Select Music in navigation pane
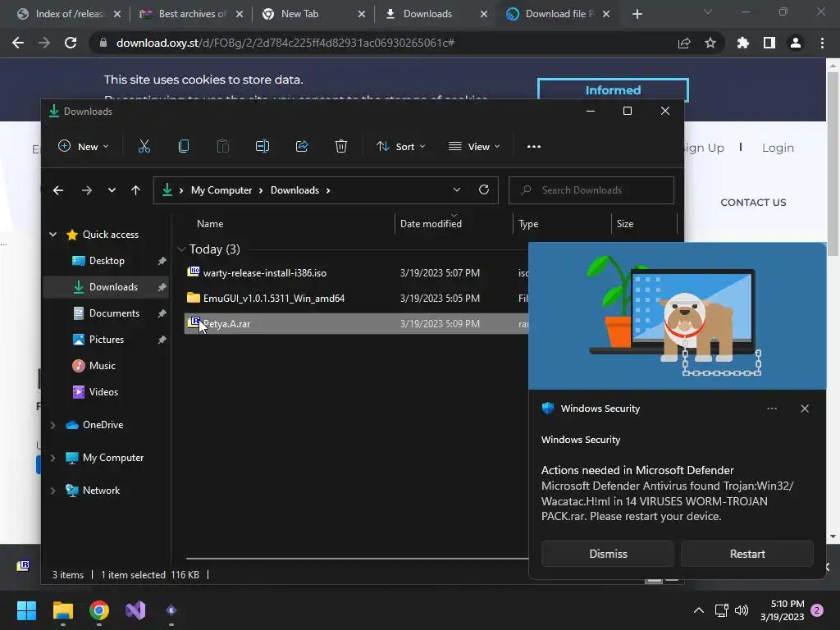Viewport: 840px width, 630px height. click(102, 366)
